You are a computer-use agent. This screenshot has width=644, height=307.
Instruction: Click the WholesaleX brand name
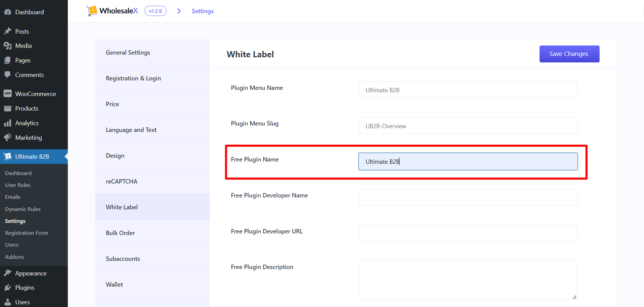tap(119, 11)
